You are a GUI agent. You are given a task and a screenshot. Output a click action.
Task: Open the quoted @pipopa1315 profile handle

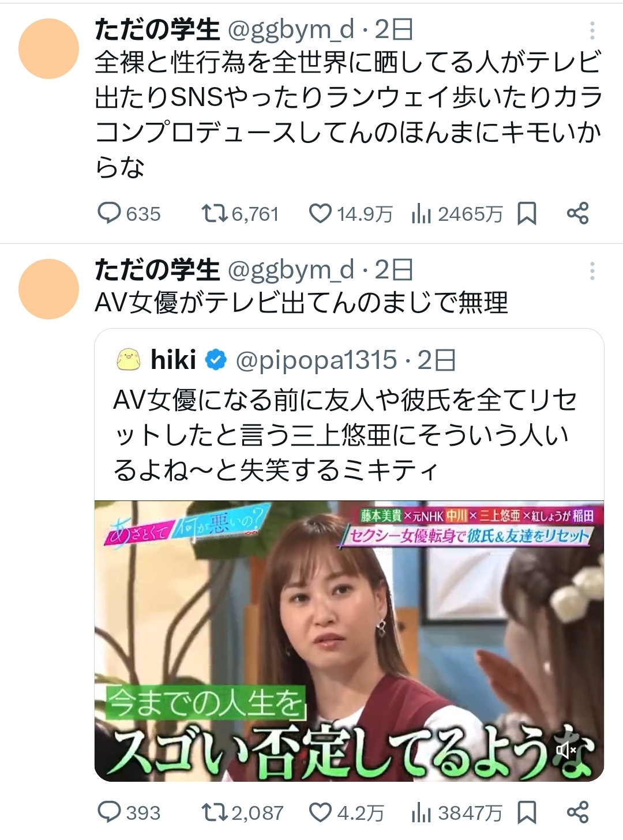pyautogui.click(x=317, y=360)
